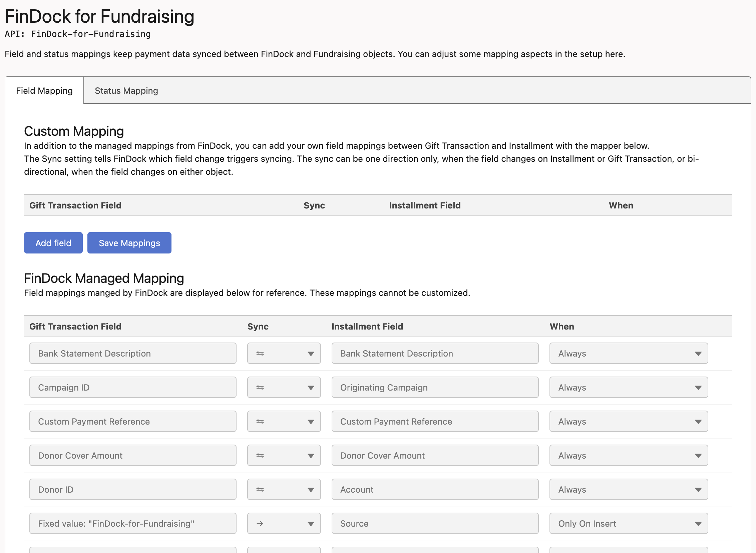The width and height of the screenshot is (756, 553).
Task: Expand When dropdown for Account row
Action: (629, 489)
